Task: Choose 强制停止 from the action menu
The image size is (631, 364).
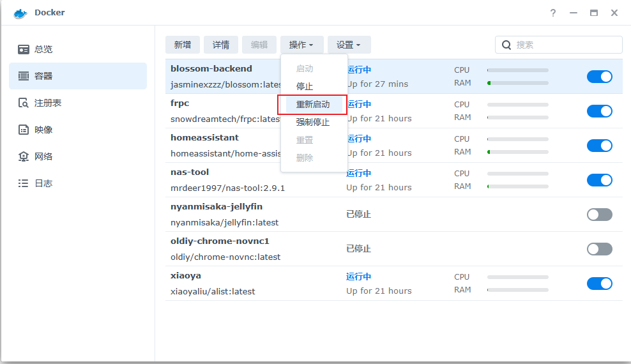Action: (314, 122)
